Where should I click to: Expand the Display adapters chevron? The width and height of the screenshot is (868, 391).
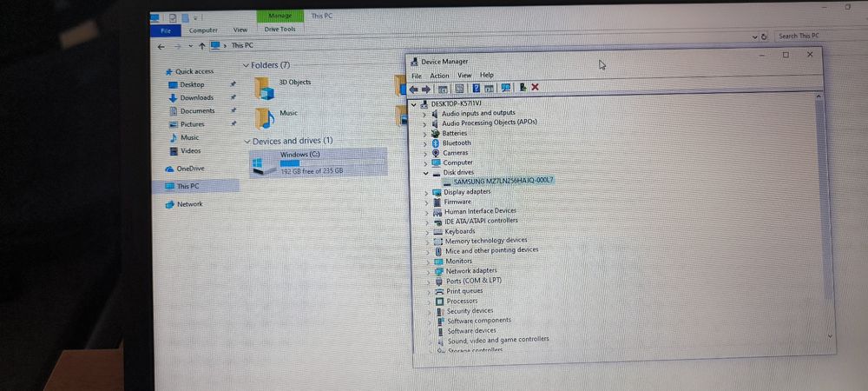(x=425, y=193)
